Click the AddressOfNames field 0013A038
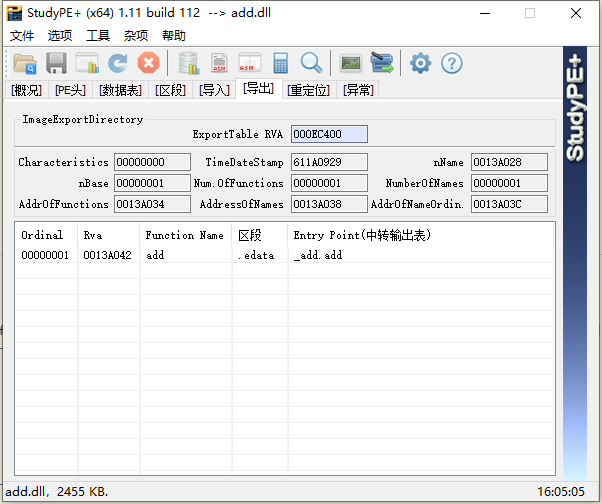Viewport: 602px width, 504px height. pyautogui.click(x=329, y=204)
